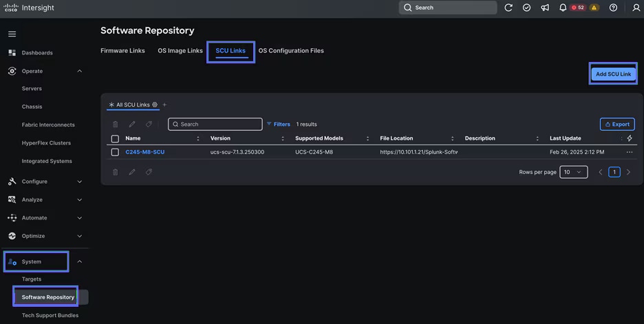Screen dimensions: 644x324
Task: Toggle the select-all header checkbox
Action: [x=115, y=139]
